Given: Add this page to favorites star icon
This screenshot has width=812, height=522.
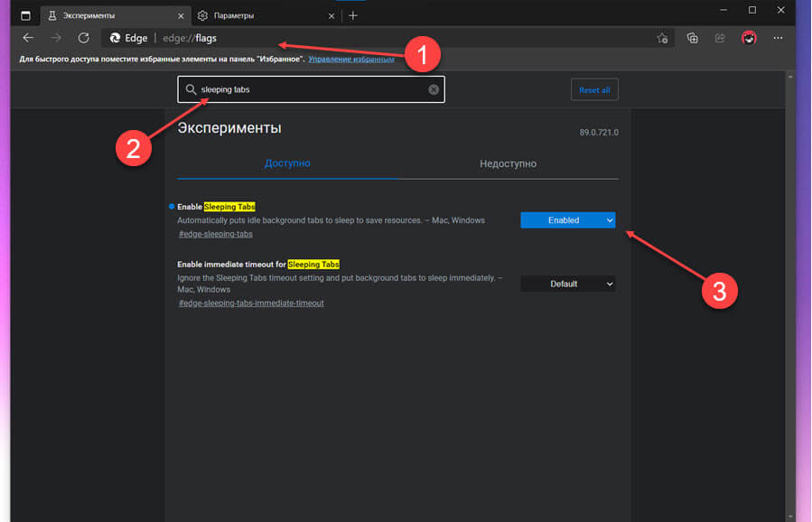Looking at the screenshot, I should [x=662, y=38].
